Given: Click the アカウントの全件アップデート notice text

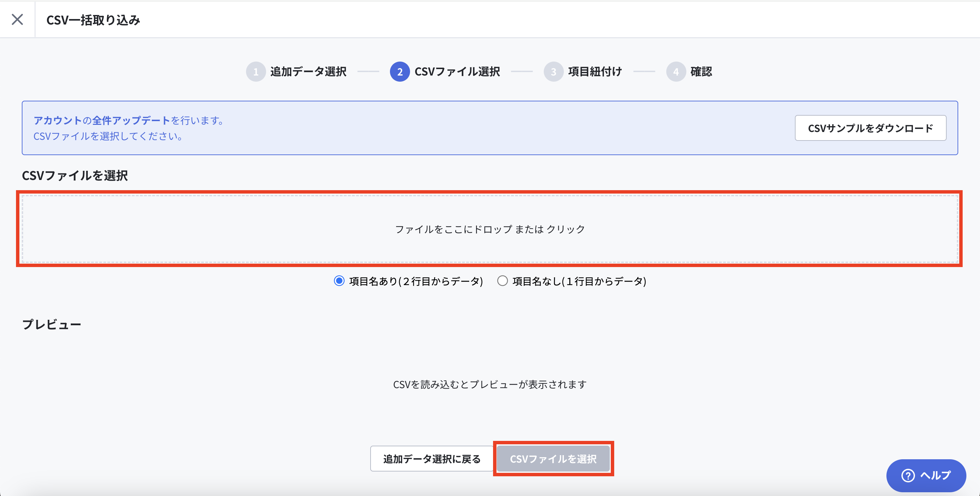Looking at the screenshot, I should (x=129, y=120).
